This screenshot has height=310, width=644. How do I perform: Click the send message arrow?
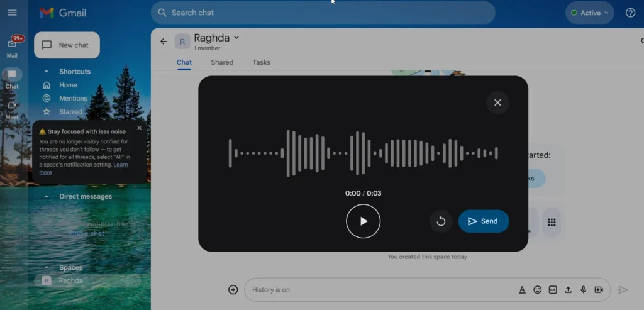click(x=623, y=290)
